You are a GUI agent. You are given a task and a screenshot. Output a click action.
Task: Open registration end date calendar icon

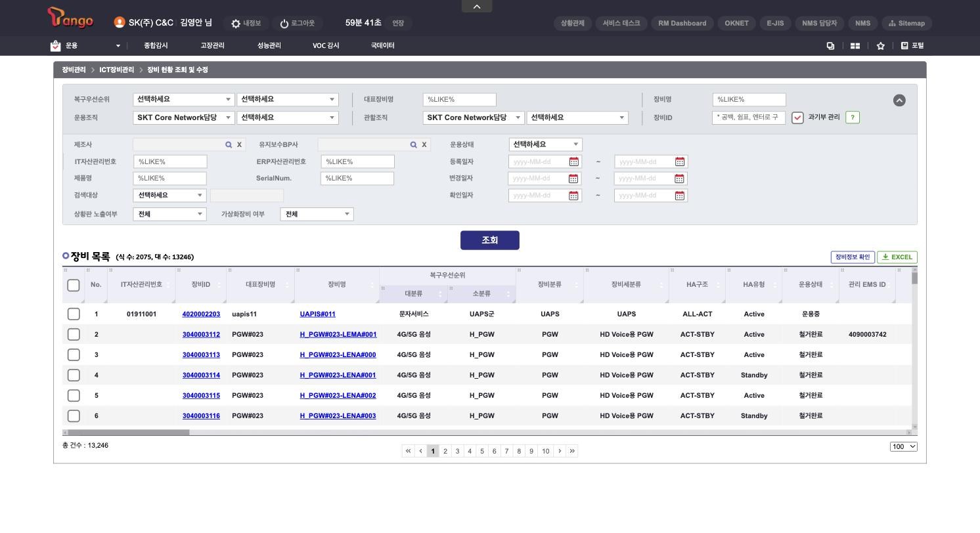pos(680,161)
